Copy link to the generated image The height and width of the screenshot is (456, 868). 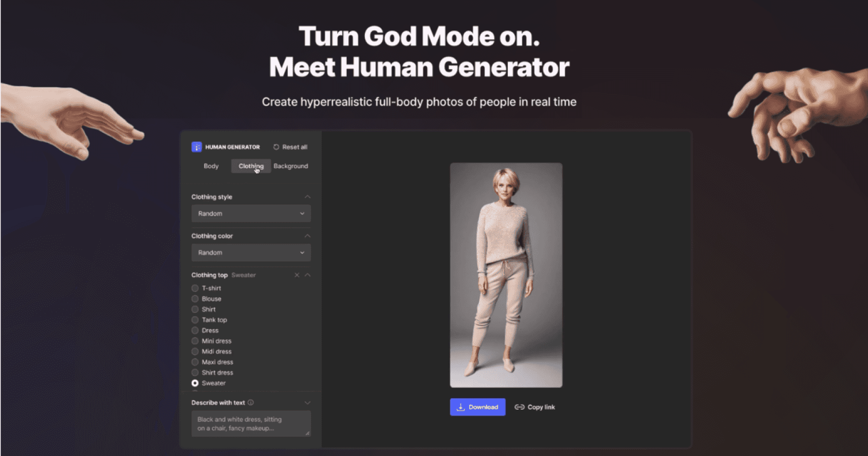tap(535, 407)
